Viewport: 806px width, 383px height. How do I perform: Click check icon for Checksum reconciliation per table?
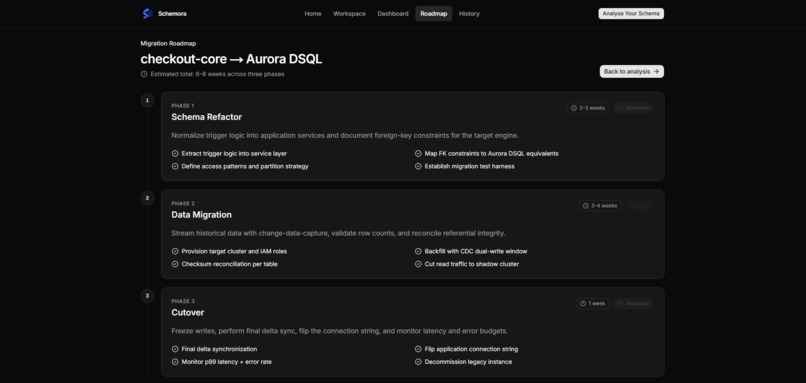(x=175, y=264)
